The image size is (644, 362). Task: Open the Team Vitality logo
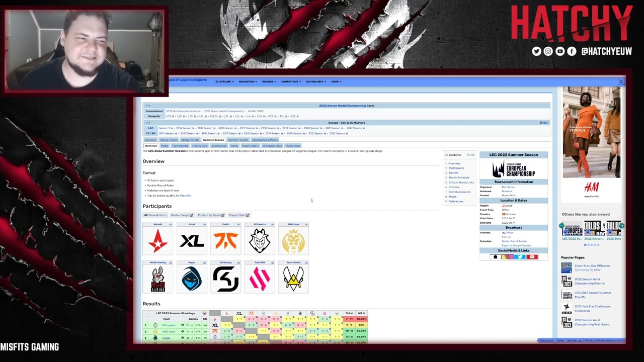point(293,279)
